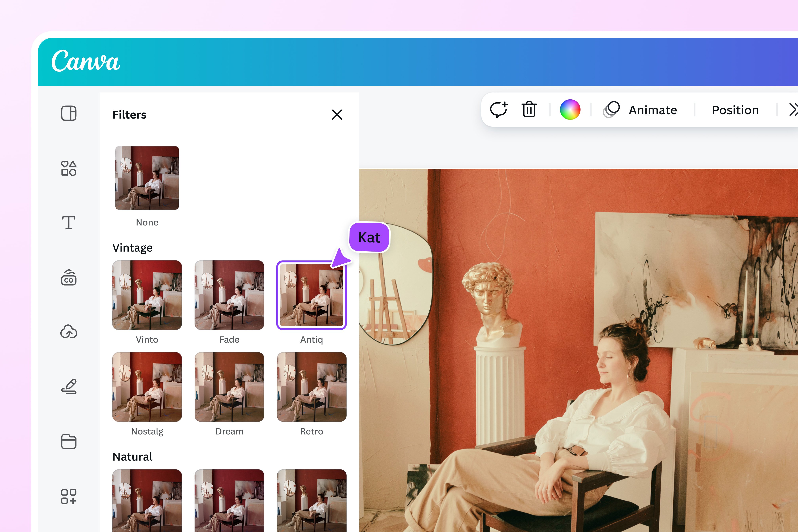Delete the selected image
Image resolution: width=798 pixels, height=532 pixels.
(529, 109)
